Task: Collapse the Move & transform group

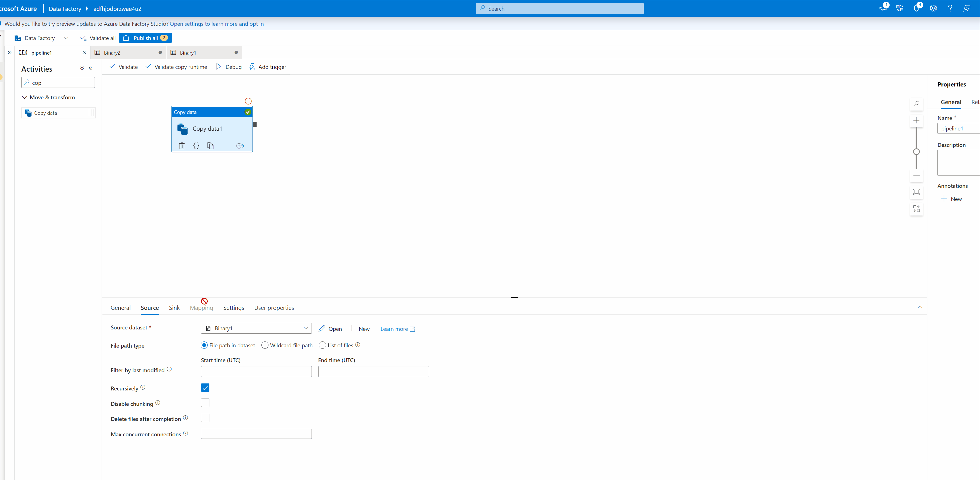Action: click(x=24, y=97)
